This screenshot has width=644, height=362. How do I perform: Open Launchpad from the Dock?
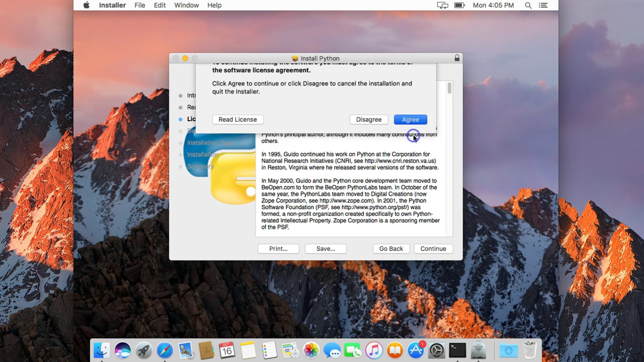click(144, 350)
